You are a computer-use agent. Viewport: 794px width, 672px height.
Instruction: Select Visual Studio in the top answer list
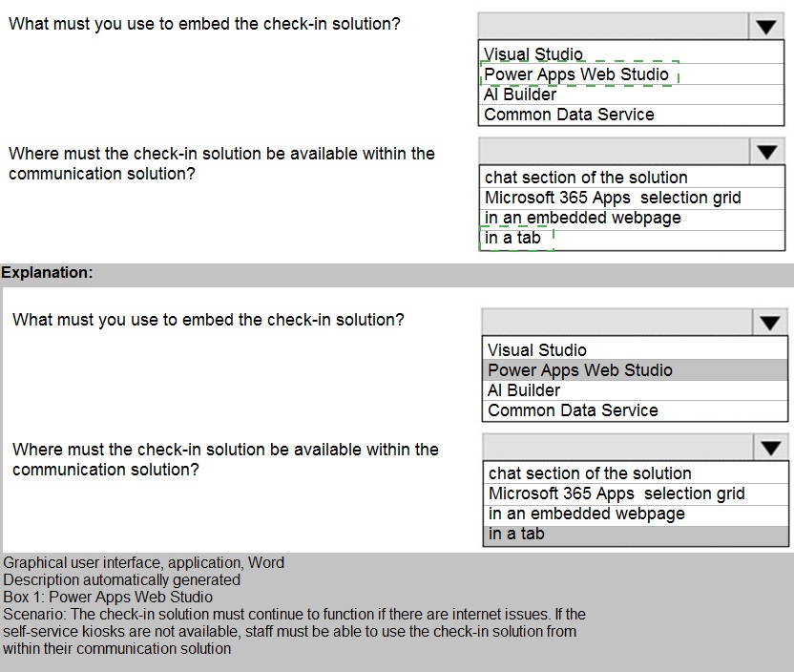(x=533, y=54)
